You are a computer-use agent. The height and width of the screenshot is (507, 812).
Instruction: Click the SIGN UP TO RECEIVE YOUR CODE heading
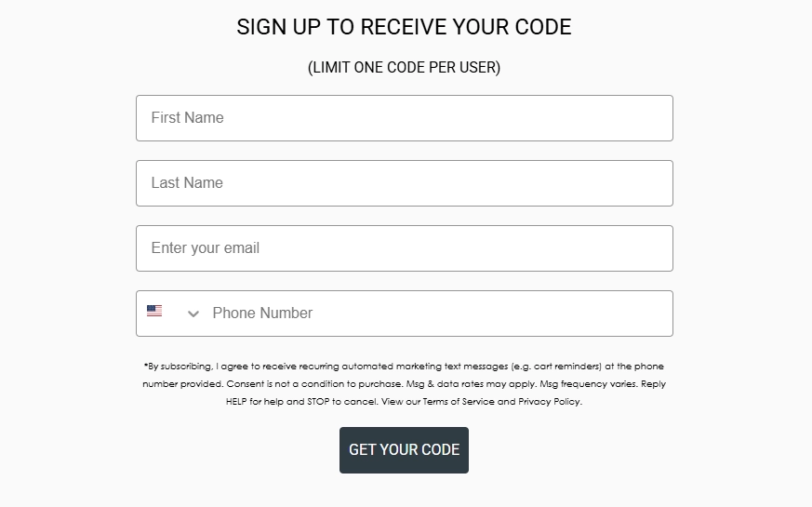click(404, 27)
